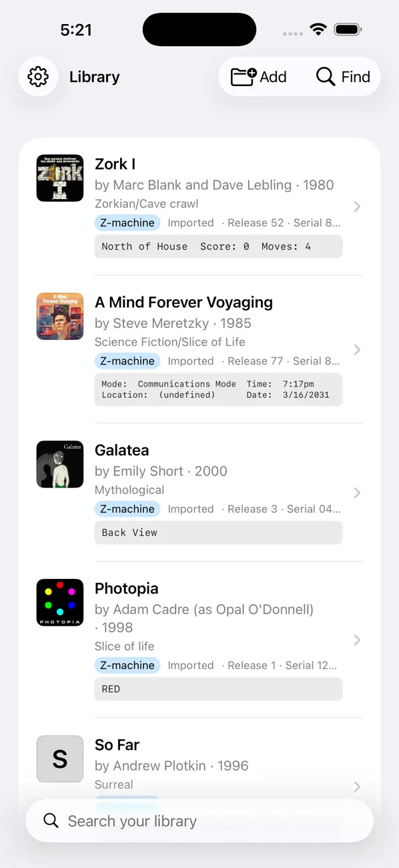Image resolution: width=399 pixels, height=868 pixels.
Task: Focus the Search your library field
Action: 199,821
